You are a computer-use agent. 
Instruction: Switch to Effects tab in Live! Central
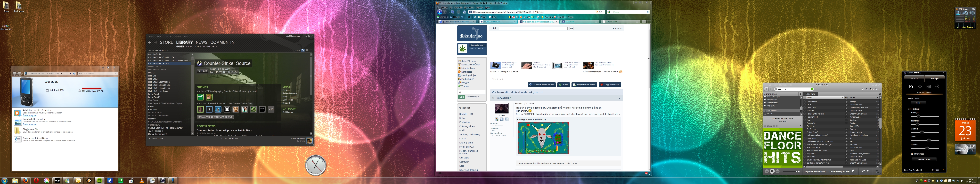[x=914, y=79]
